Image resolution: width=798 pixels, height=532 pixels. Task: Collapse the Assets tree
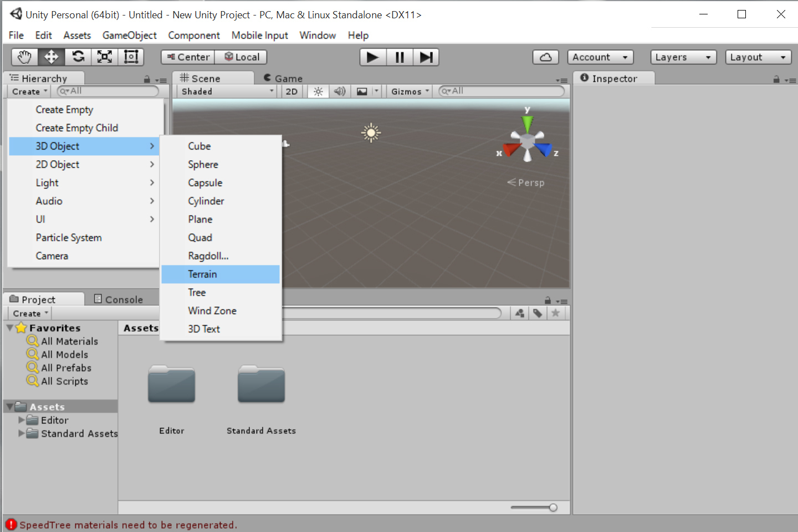(10, 407)
